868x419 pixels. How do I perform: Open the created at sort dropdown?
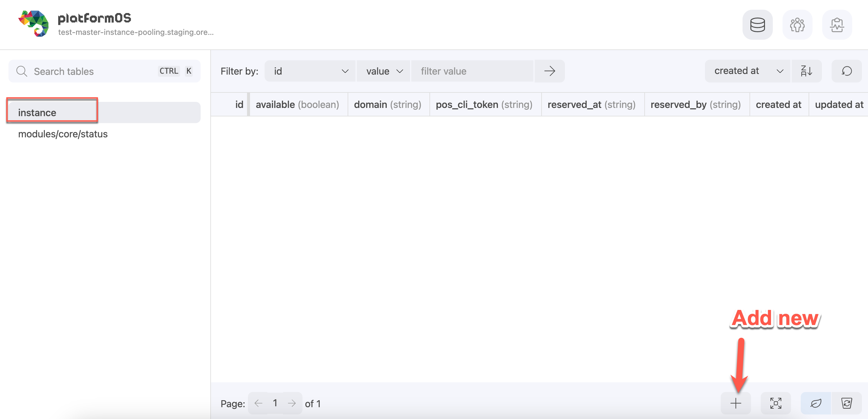tap(747, 71)
